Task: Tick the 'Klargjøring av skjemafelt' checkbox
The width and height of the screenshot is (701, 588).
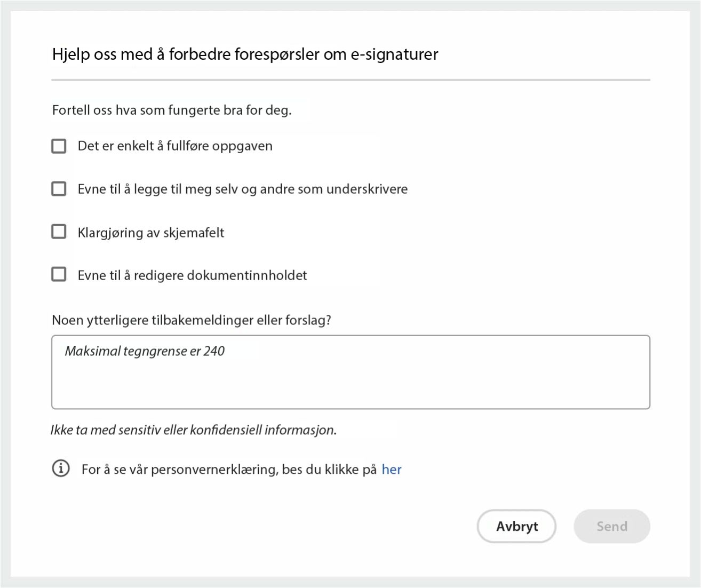Action: 58,231
